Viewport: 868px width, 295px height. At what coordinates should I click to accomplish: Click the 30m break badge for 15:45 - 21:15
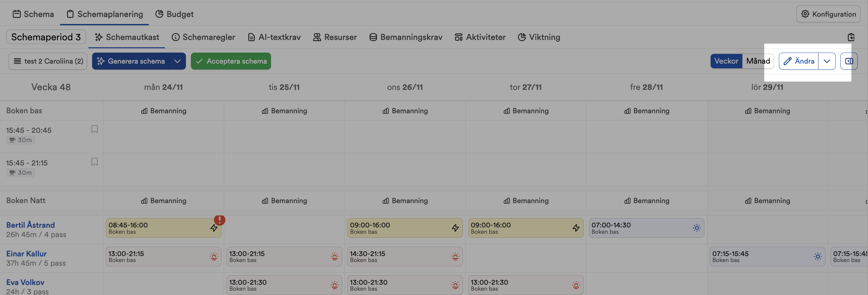pyautogui.click(x=21, y=172)
